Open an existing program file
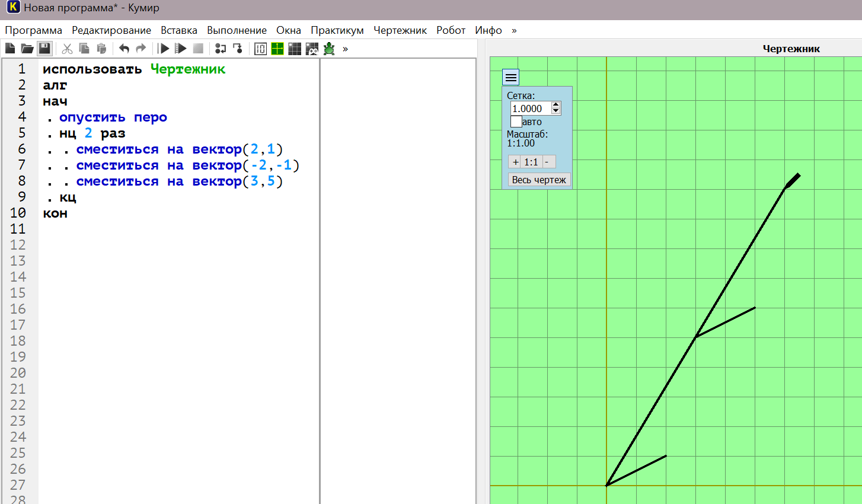 tap(27, 49)
